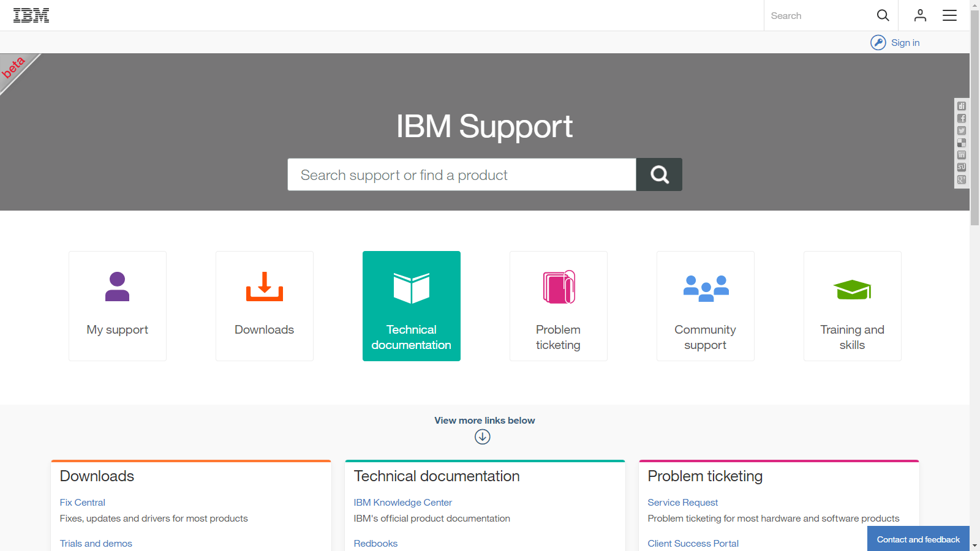
Task: Click the vertical scrollbar thumb
Action: point(974,118)
